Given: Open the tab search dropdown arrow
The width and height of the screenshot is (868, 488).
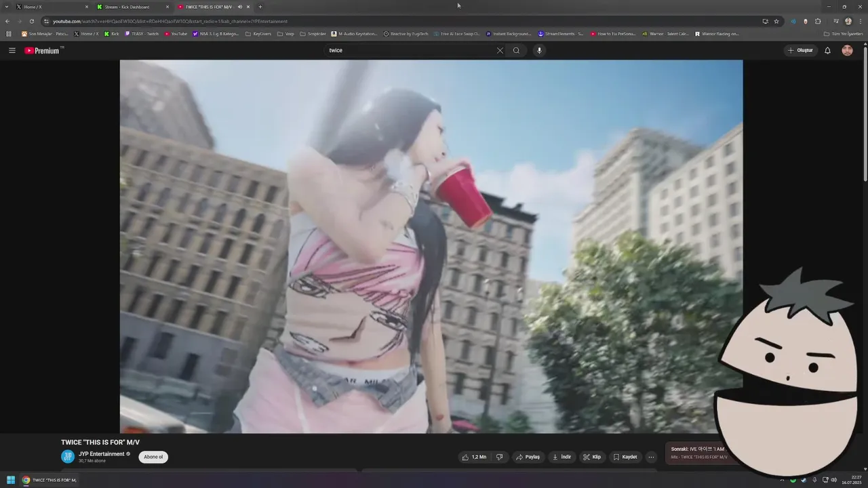Looking at the screenshot, I should [x=7, y=7].
